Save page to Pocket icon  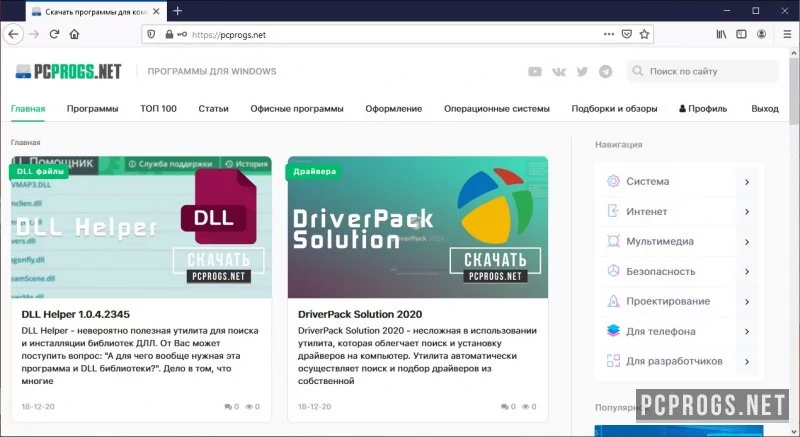click(627, 34)
